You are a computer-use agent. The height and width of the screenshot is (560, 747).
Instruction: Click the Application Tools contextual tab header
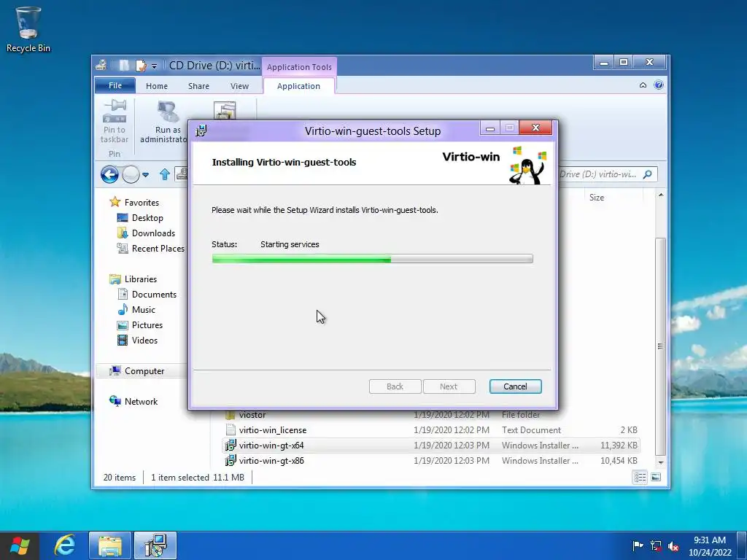pyautogui.click(x=299, y=67)
